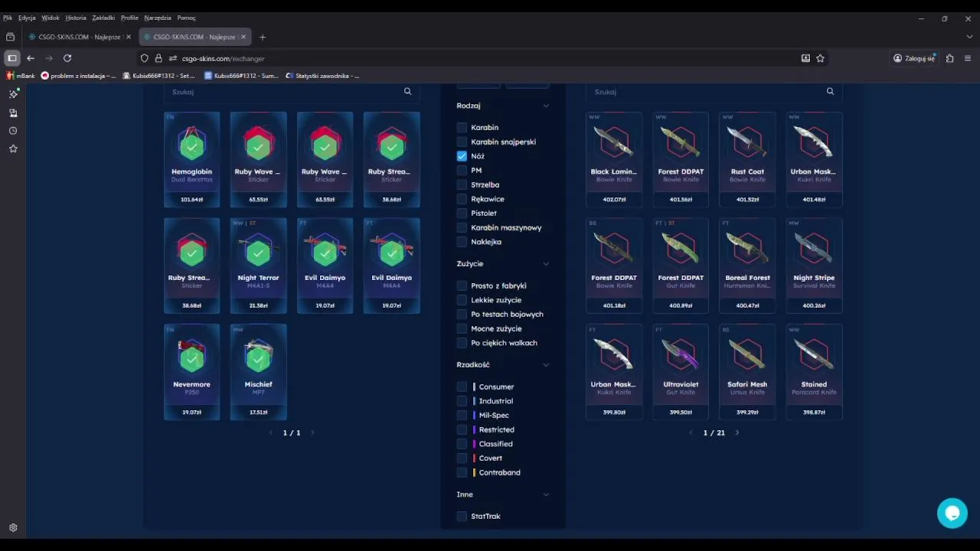This screenshot has height=551, width=980.
Task: Click the address bar URL
Action: click(224, 58)
